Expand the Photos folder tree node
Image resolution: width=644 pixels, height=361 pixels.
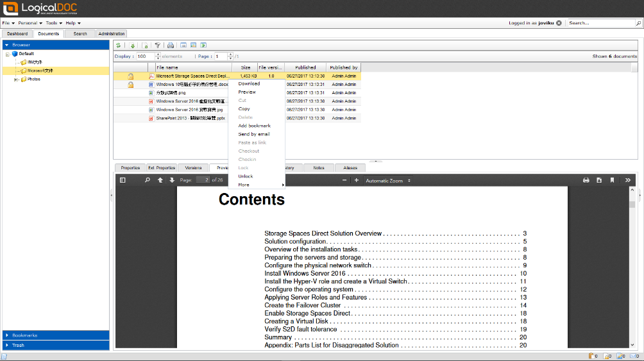tap(15, 80)
